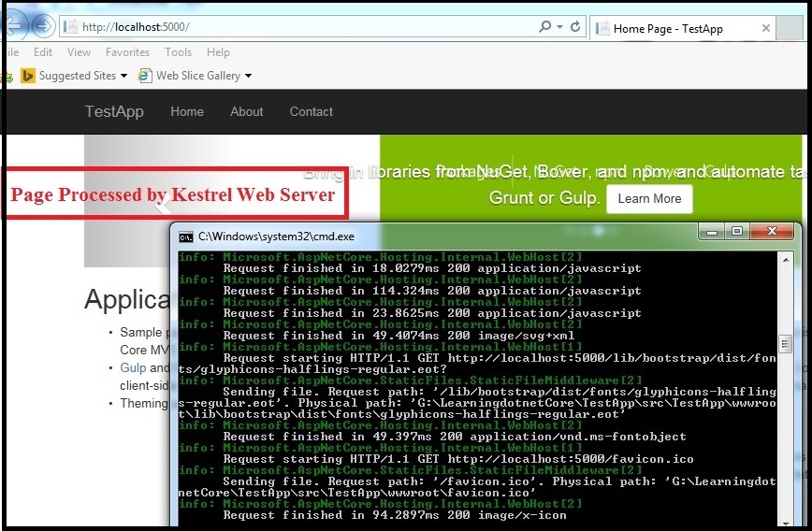This screenshot has width=812, height=531.
Task: Open a new tab next to Home Page tab
Action: click(790, 28)
